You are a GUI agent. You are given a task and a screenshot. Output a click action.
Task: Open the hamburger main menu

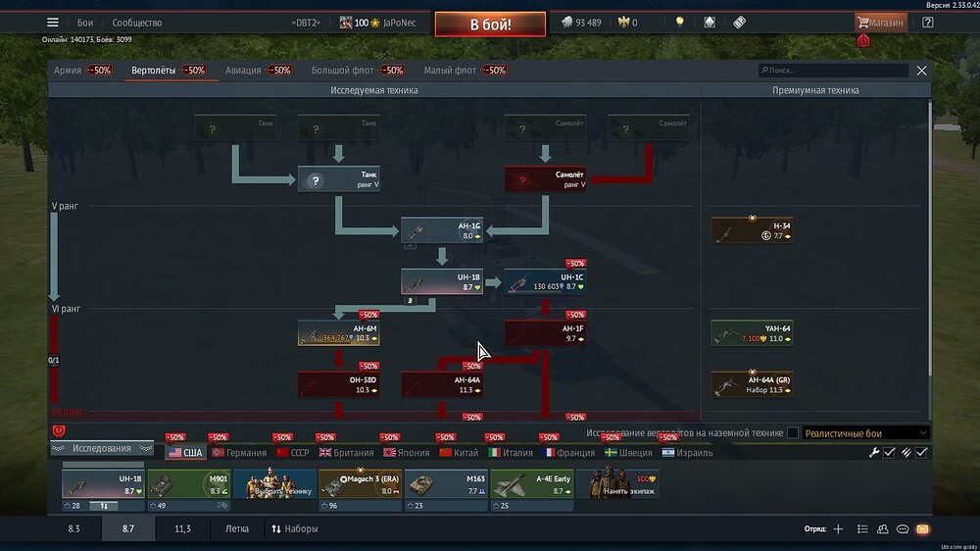(x=53, y=23)
